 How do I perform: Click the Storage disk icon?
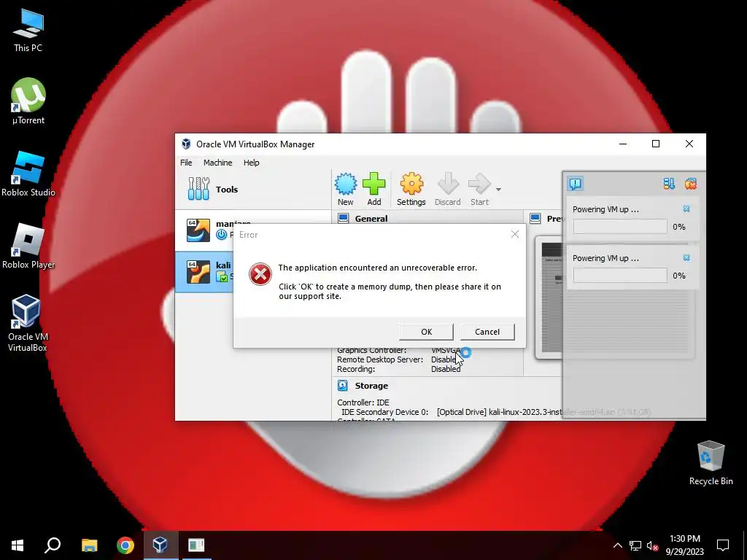pyautogui.click(x=343, y=385)
